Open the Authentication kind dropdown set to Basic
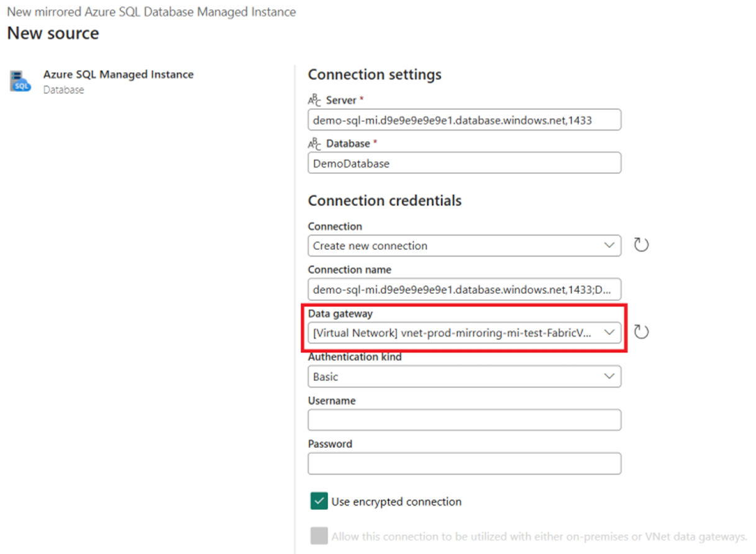 tap(464, 376)
